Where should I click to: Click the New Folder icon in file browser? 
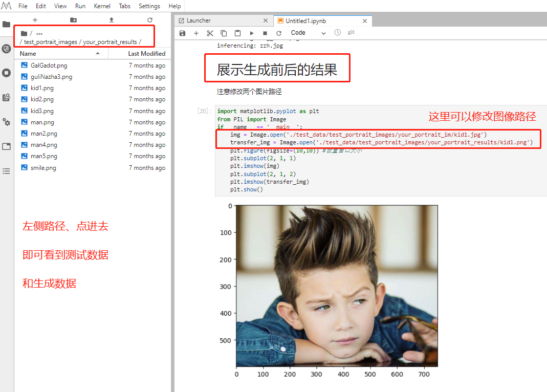pos(73,20)
